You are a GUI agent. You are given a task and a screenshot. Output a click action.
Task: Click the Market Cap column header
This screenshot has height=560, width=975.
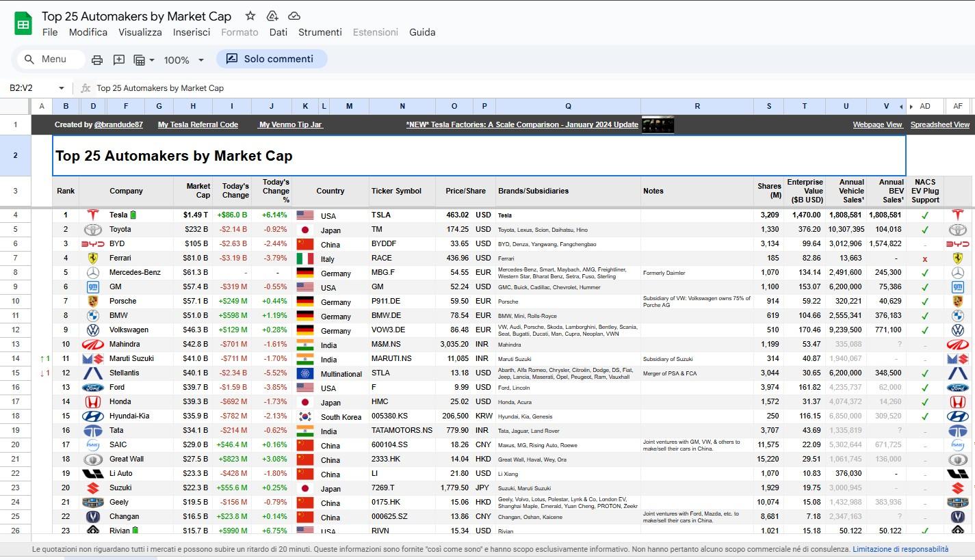pos(193,191)
